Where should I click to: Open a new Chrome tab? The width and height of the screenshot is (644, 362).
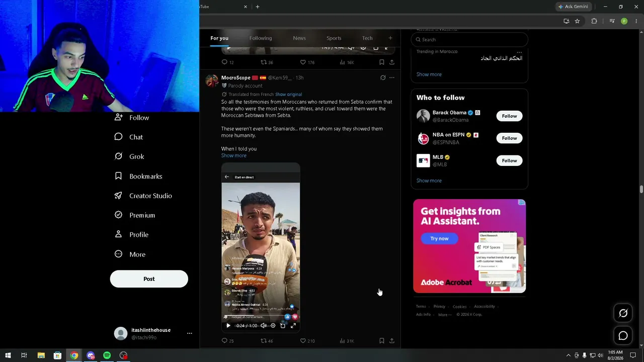[258, 7]
